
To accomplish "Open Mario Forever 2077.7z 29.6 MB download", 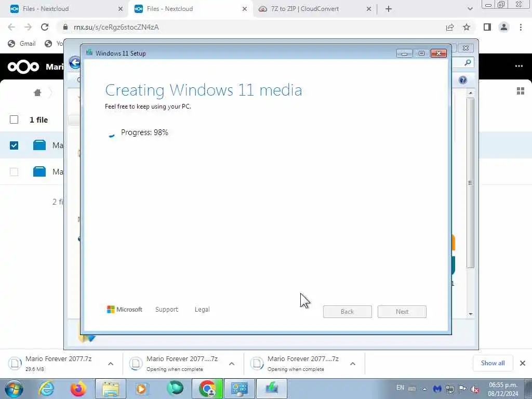I will [x=58, y=363].
